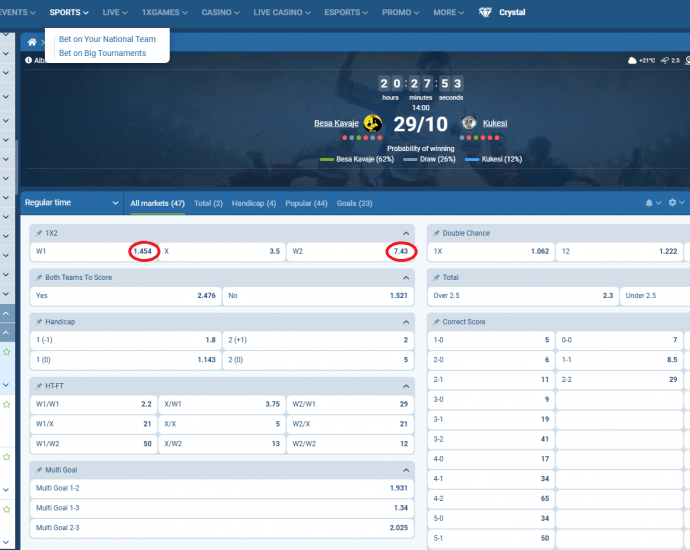Pin the Both Teams To Score market
Image resolution: width=690 pixels, height=550 pixels.
(x=39, y=278)
